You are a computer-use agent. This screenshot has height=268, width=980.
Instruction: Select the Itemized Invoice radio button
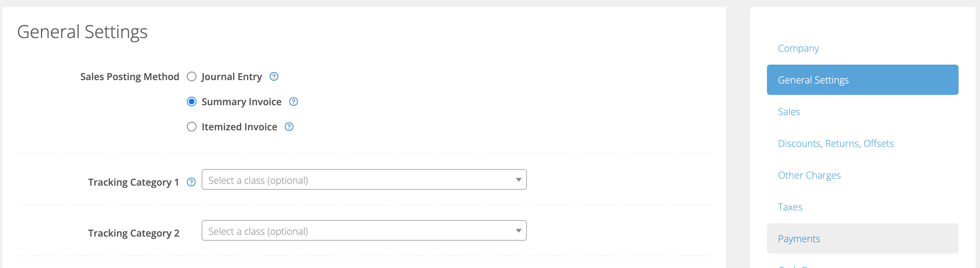[191, 127]
